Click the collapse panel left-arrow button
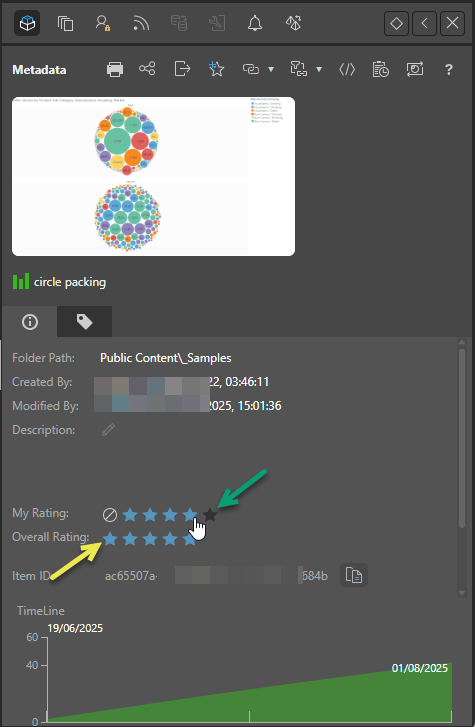Screen dimensions: 475x727 pos(424,23)
